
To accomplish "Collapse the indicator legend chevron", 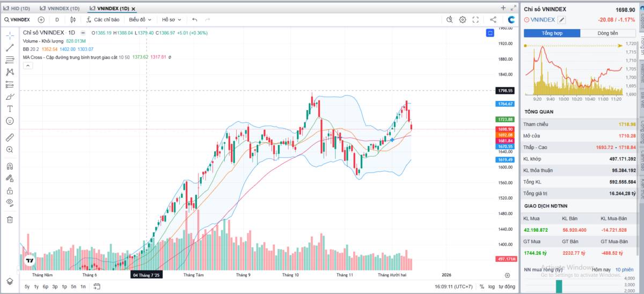I will [28, 65].
